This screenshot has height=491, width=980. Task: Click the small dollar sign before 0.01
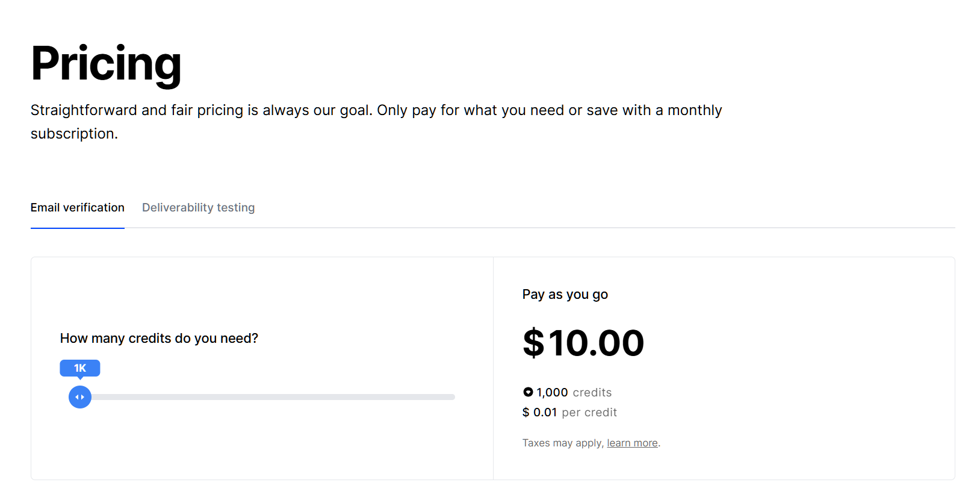(x=526, y=413)
